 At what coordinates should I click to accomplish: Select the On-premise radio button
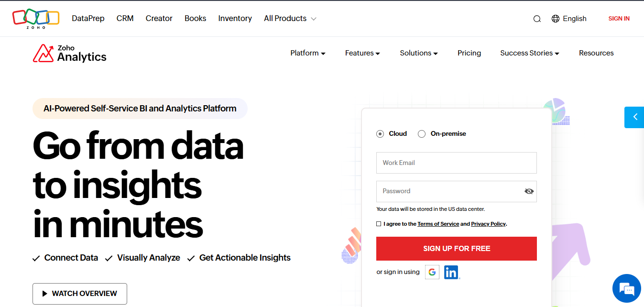[422, 134]
